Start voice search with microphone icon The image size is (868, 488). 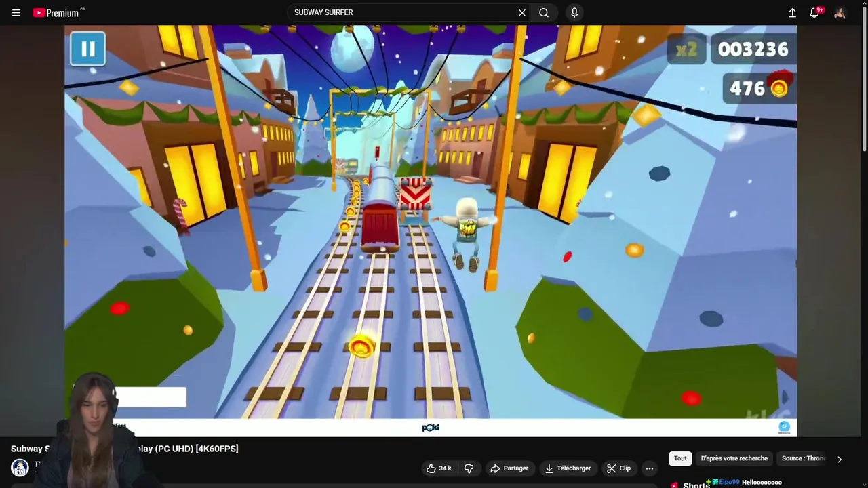[574, 12]
